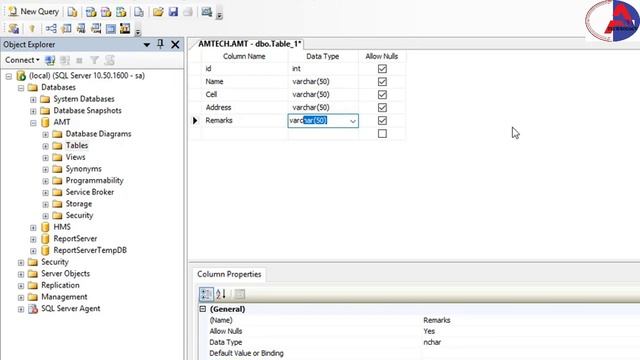Viewport: 640px width, 360px height.
Task: Toggle auto-hide pin on Object Explorer
Action: coord(160,44)
